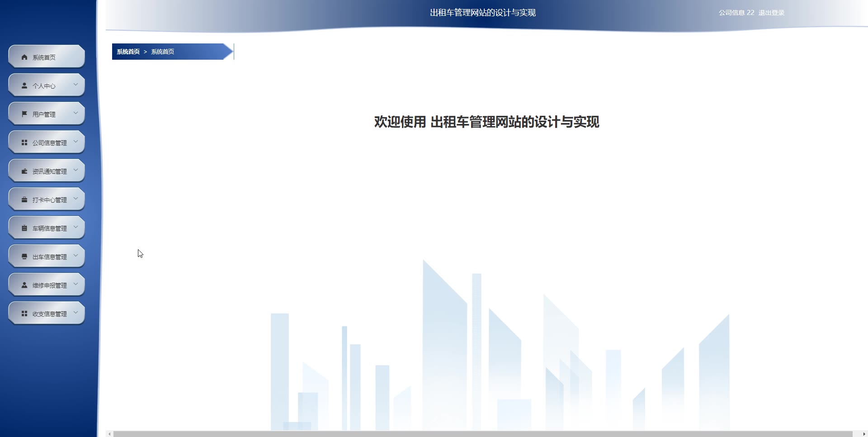Click the briefcase icon beside 打卡中心管理
The width and height of the screenshot is (868, 437).
(24, 199)
